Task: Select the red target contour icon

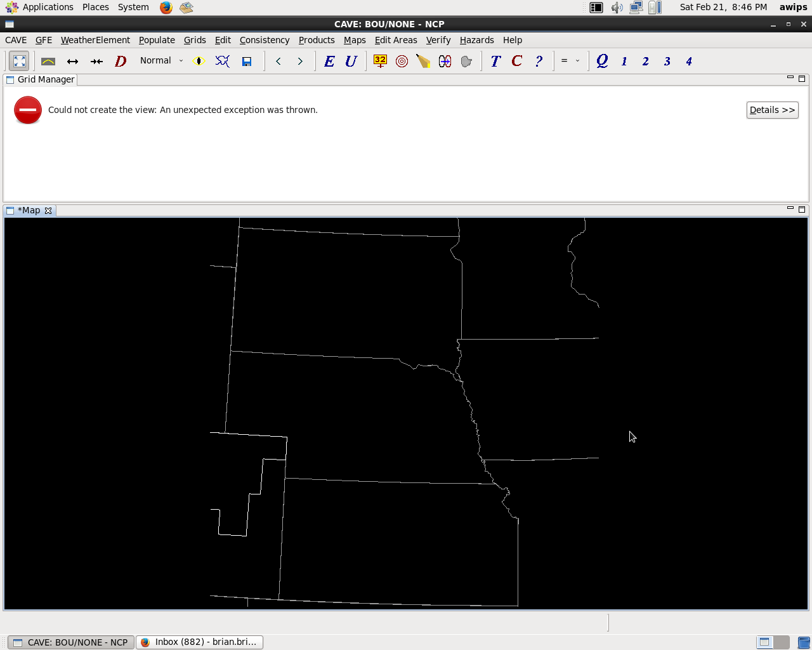Action: 402,62
